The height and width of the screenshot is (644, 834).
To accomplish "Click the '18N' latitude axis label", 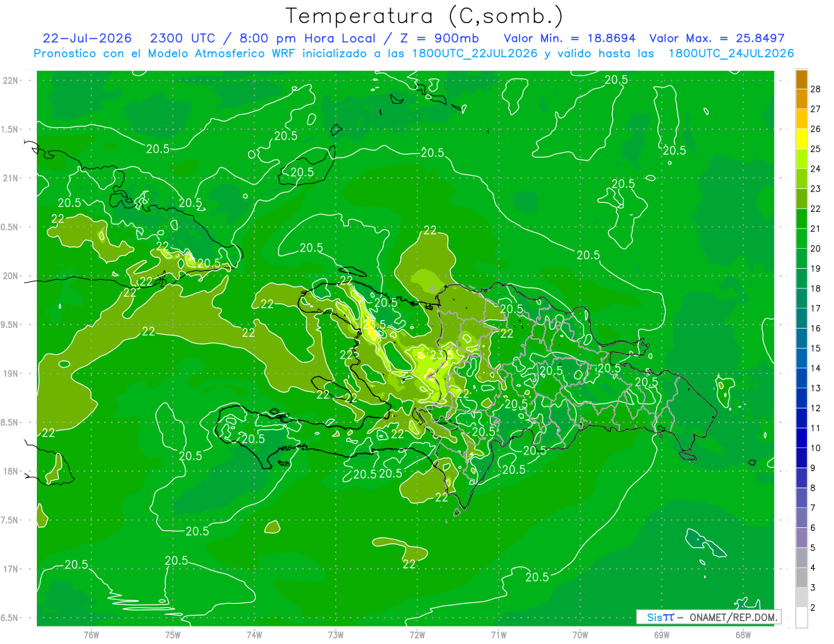I will click(x=10, y=471).
